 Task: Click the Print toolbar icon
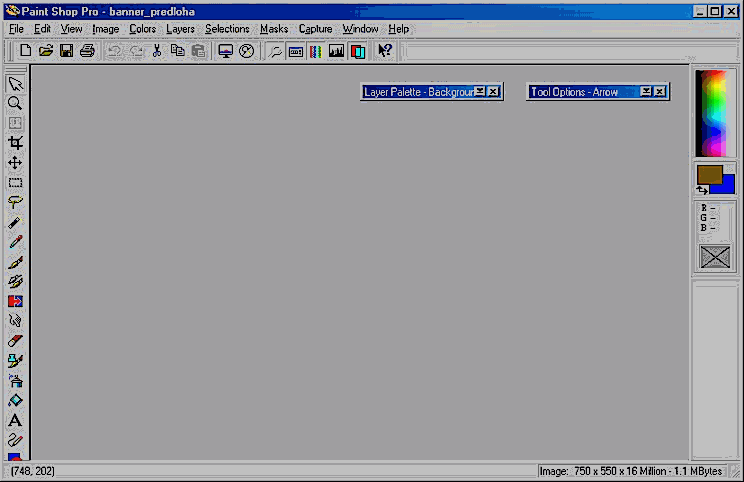click(x=87, y=51)
